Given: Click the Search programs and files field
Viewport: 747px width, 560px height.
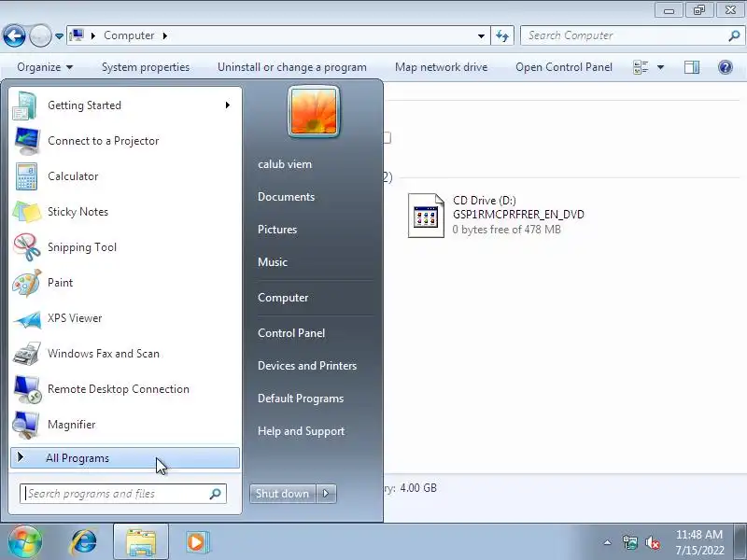Looking at the screenshot, I should (123, 494).
